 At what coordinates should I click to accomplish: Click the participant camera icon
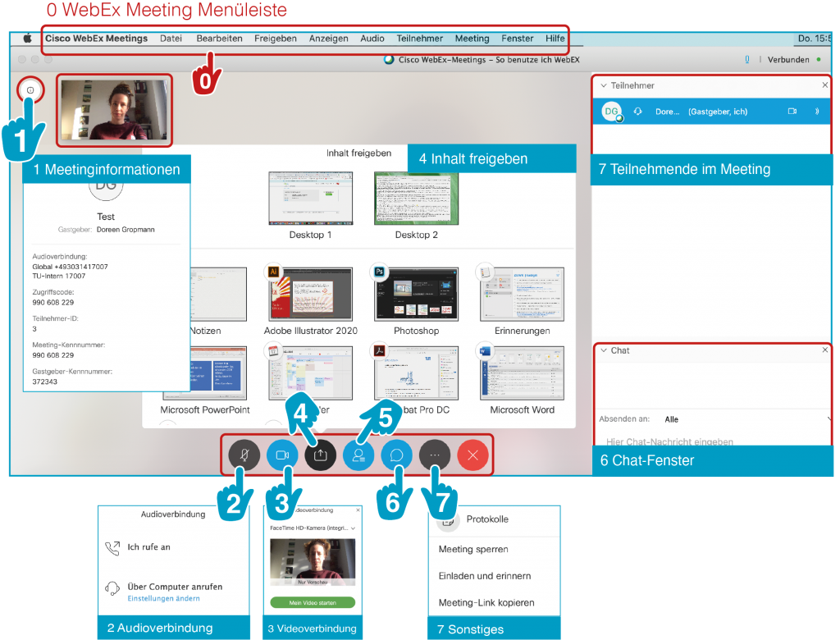792,112
